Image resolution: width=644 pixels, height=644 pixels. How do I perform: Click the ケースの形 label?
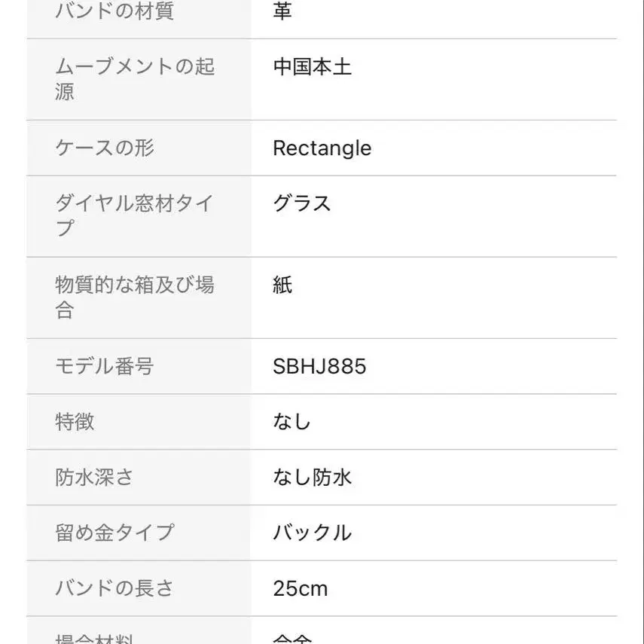point(105,148)
